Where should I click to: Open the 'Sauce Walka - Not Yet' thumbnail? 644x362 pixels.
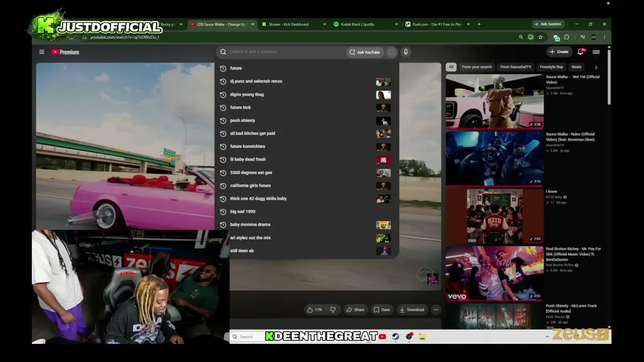click(495, 102)
